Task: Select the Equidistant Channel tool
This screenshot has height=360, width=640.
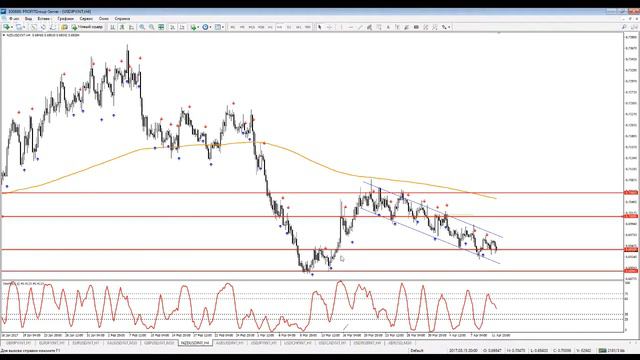Action: click(369, 27)
